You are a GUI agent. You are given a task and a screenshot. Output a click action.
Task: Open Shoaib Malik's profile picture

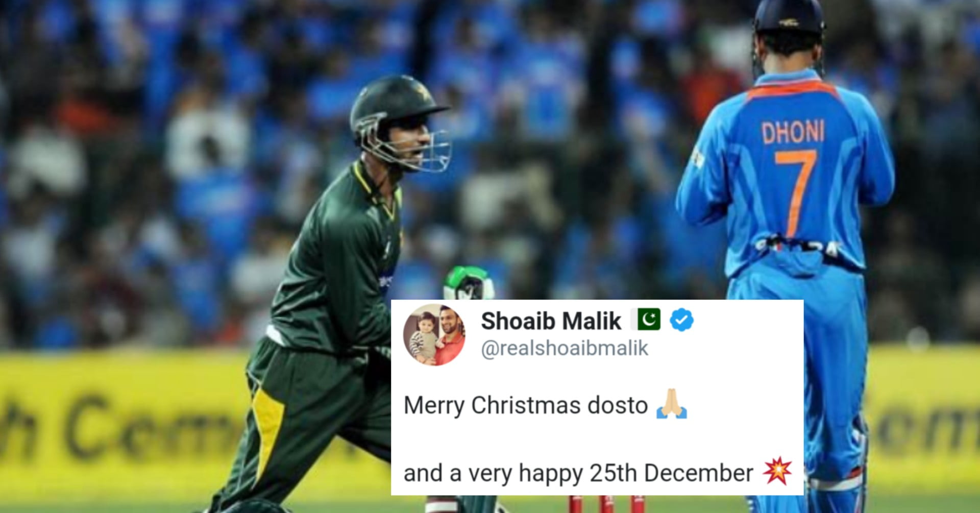click(434, 335)
